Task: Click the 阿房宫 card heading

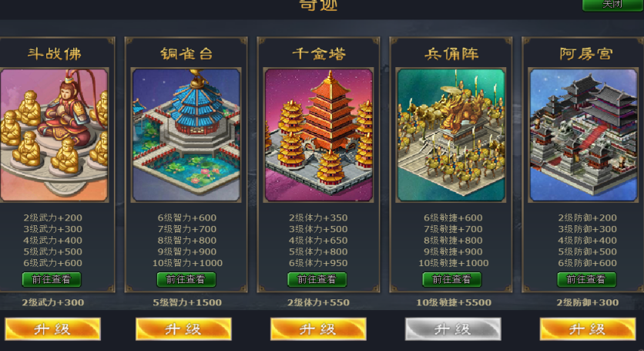Action: point(585,53)
